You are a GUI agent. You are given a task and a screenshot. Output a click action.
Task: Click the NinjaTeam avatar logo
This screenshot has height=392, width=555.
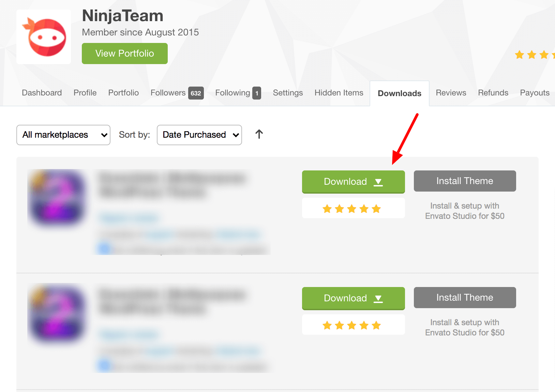point(44,37)
